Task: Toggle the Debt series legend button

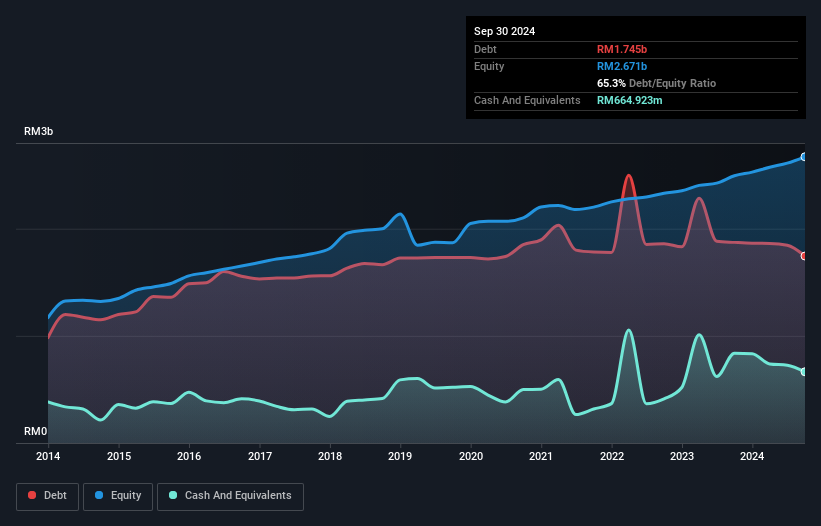Action: click(48, 496)
